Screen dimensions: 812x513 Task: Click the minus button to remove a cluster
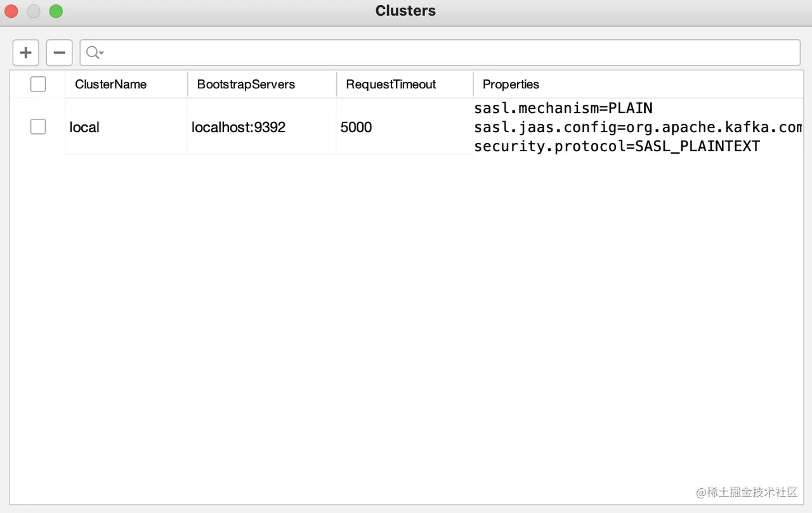tap(59, 53)
